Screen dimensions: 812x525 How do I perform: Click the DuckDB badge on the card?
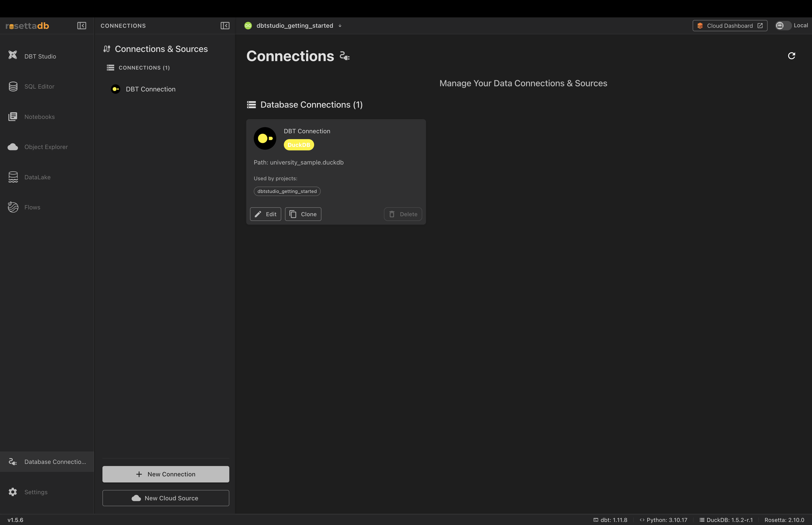[x=299, y=145]
